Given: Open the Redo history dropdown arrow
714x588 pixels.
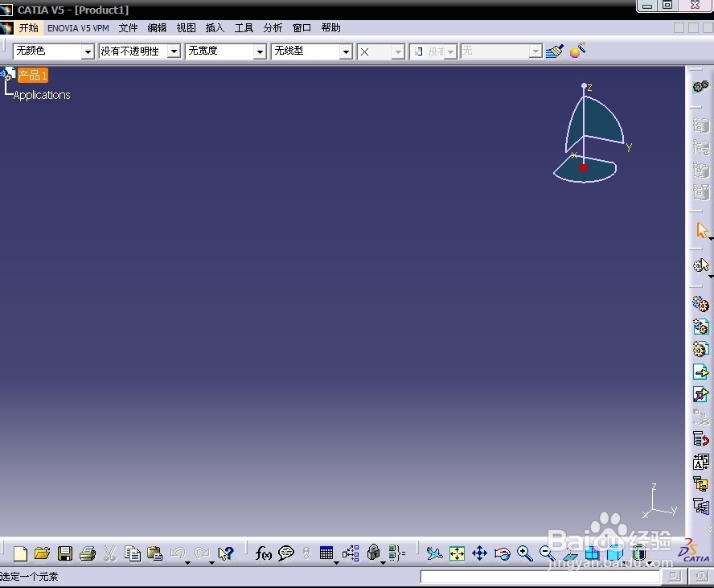Looking at the screenshot, I should 211,563.
